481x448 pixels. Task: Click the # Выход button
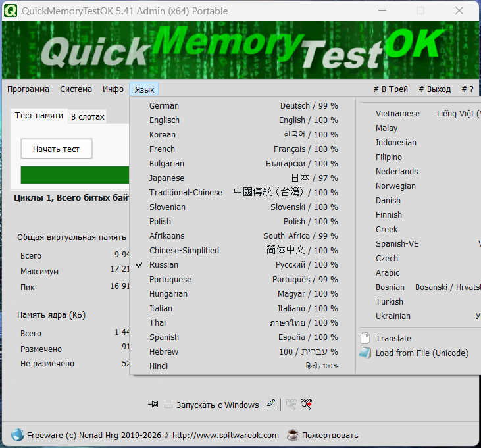click(x=435, y=89)
